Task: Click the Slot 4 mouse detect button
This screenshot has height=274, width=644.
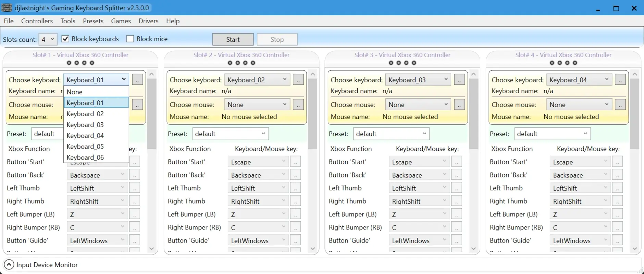Action: click(620, 104)
